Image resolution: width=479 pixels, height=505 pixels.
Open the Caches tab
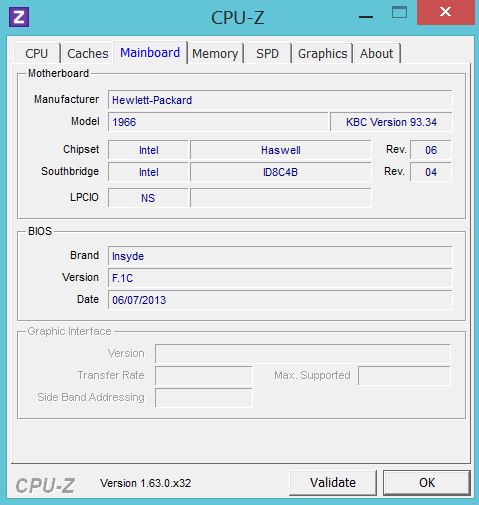pos(87,54)
